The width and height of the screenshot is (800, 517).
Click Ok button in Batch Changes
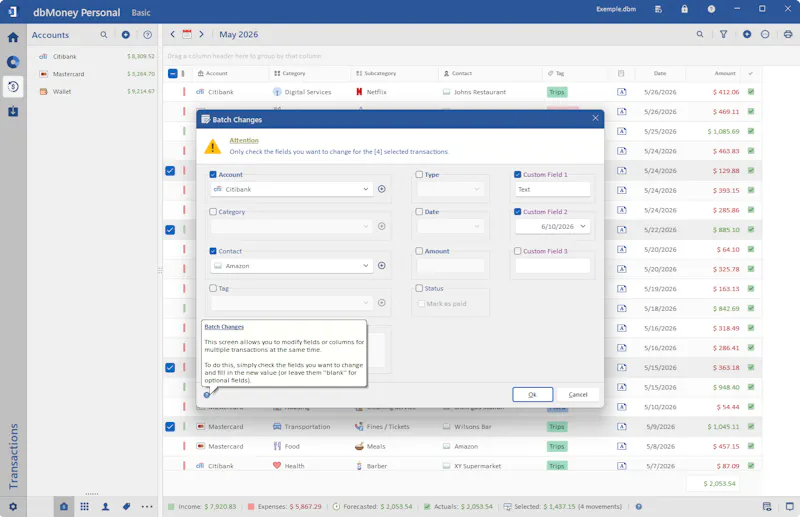pyautogui.click(x=532, y=395)
